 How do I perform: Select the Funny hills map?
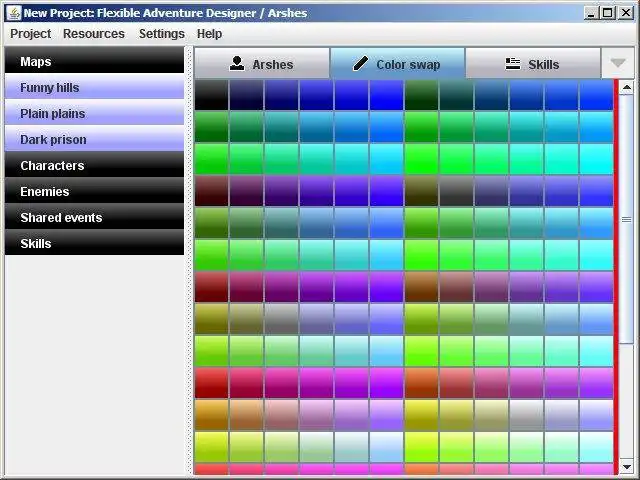click(x=94, y=87)
